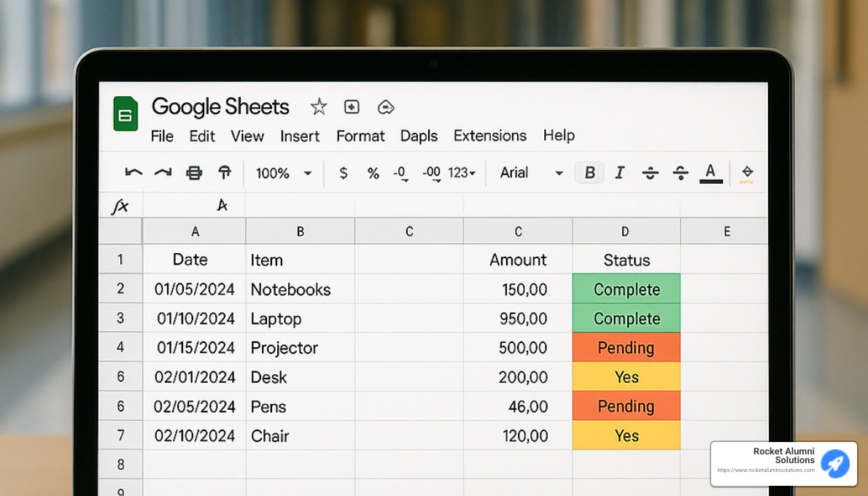Image resolution: width=868 pixels, height=496 pixels.
Task: Format cells as percent
Action: point(373,174)
